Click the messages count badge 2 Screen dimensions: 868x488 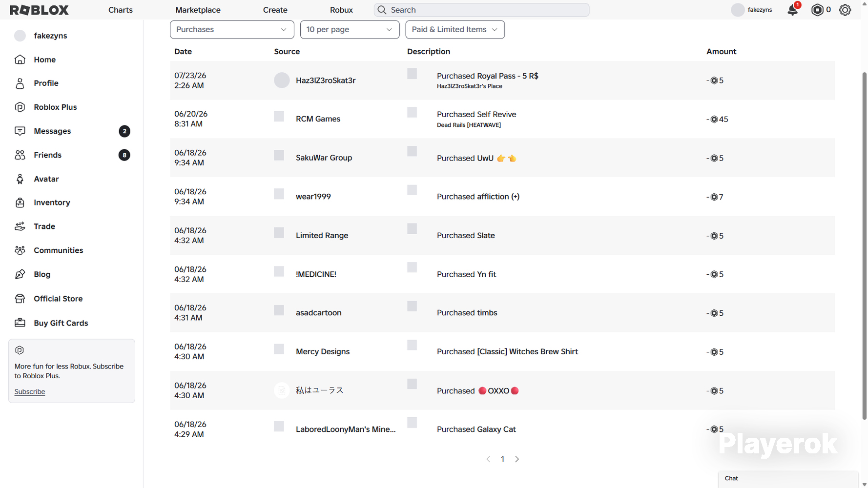tap(124, 131)
